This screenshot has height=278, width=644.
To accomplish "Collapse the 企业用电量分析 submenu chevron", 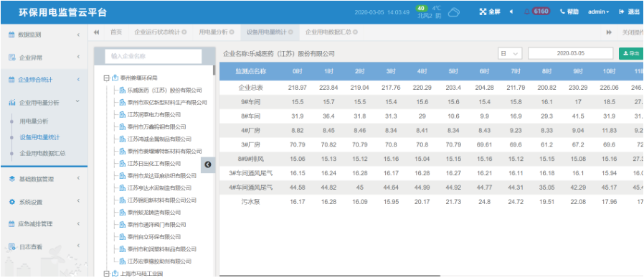I will tap(78, 102).
